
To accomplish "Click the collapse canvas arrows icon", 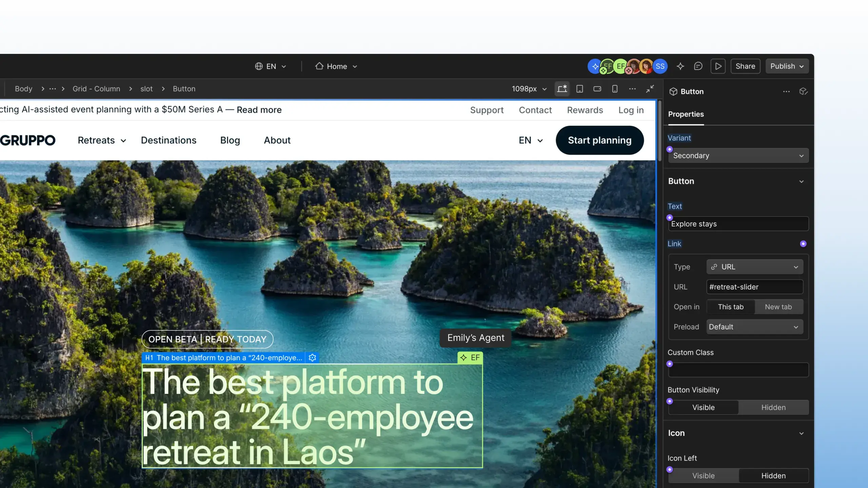I will click(650, 89).
